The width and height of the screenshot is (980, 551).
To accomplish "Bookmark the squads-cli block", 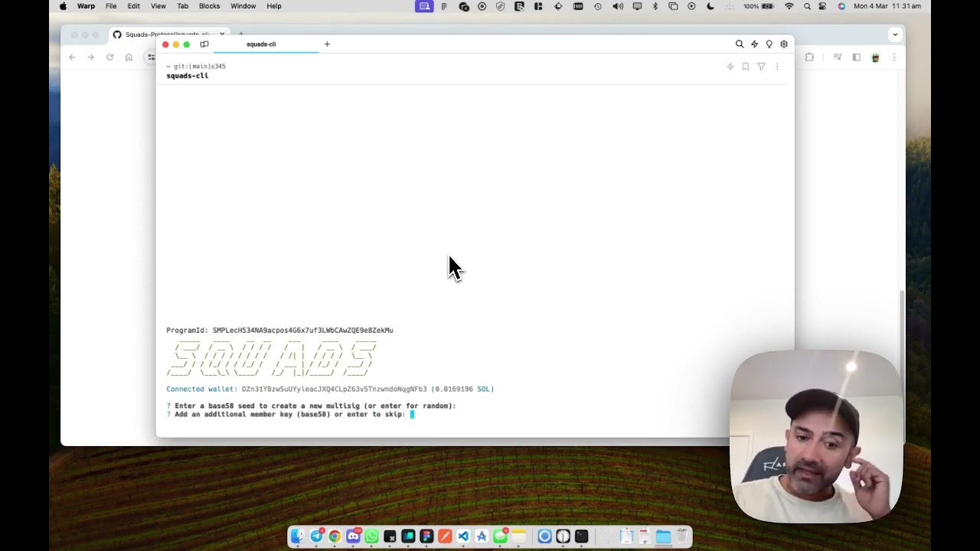I will coord(746,67).
